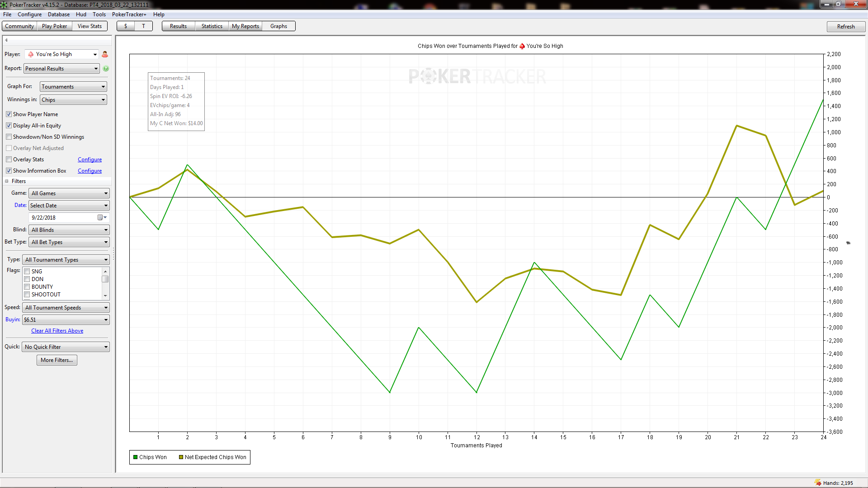Switch to the Results tab
Viewport: 868px width, 488px height.
pyautogui.click(x=179, y=26)
